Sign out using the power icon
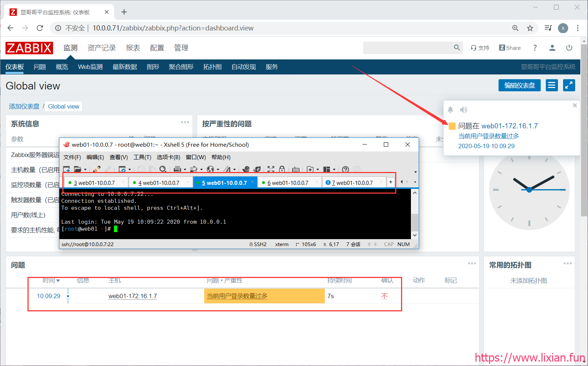 (x=569, y=48)
